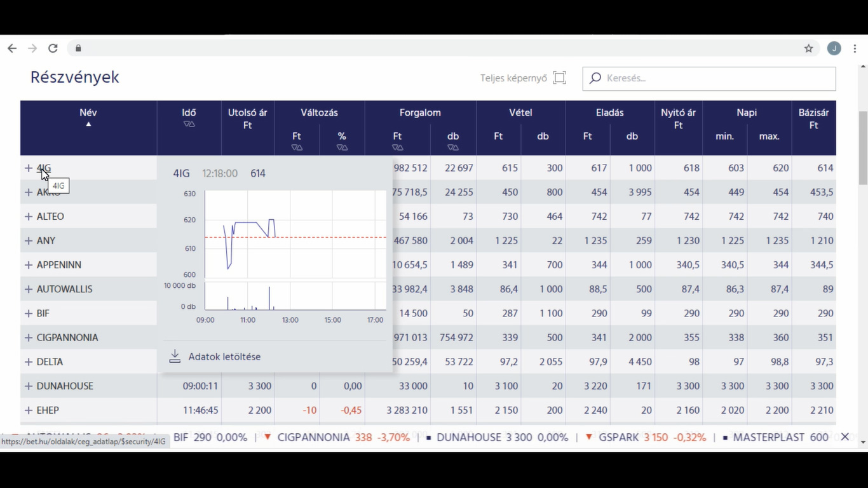Image resolution: width=868 pixels, height=488 pixels.
Task: Bookmark page using star icon
Action: tap(808, 48)
